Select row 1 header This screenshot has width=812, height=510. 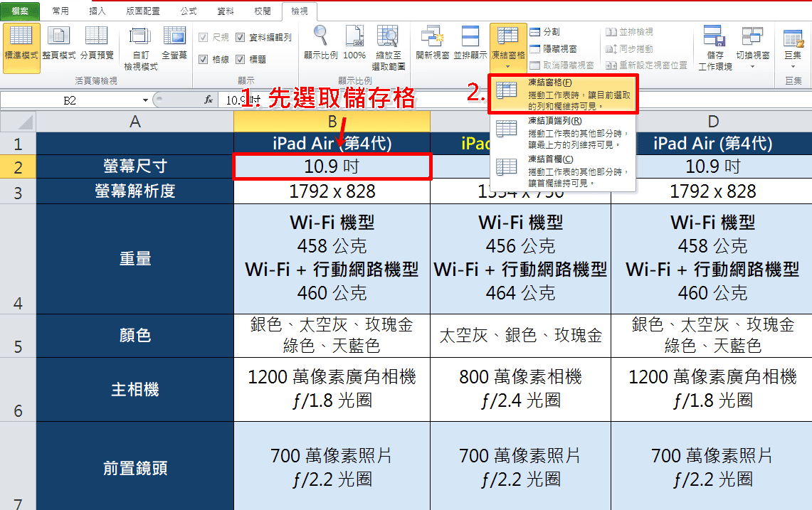18,144
